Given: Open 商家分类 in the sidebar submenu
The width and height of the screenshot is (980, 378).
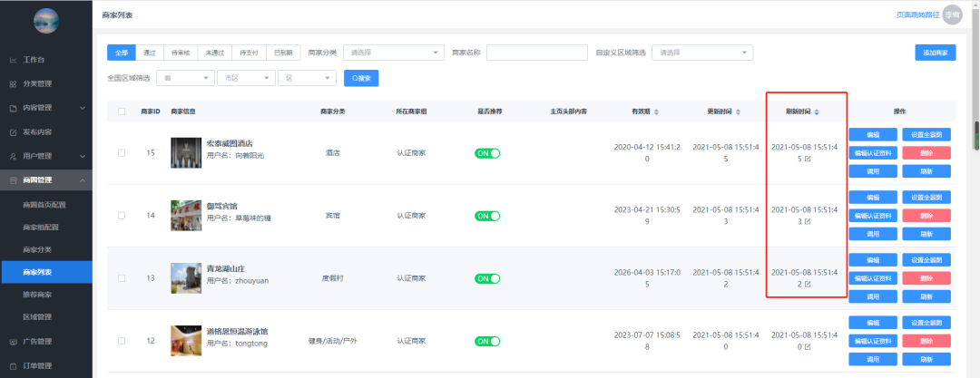Looking at the screenshot, I should 37,249.
